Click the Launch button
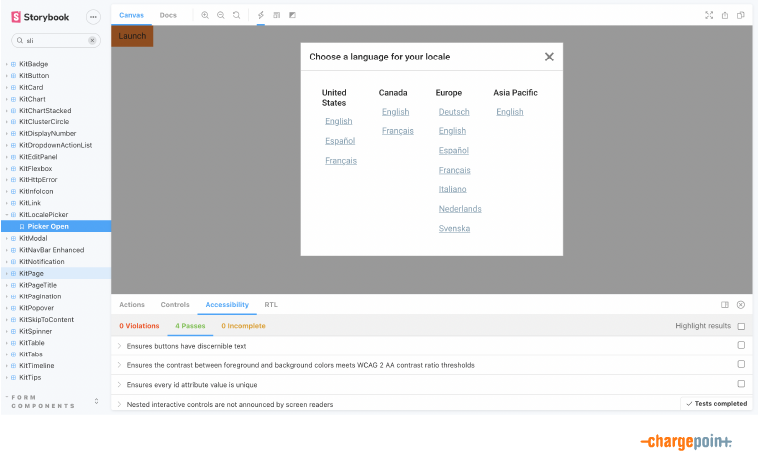The image size is (759, 472). 132,36
